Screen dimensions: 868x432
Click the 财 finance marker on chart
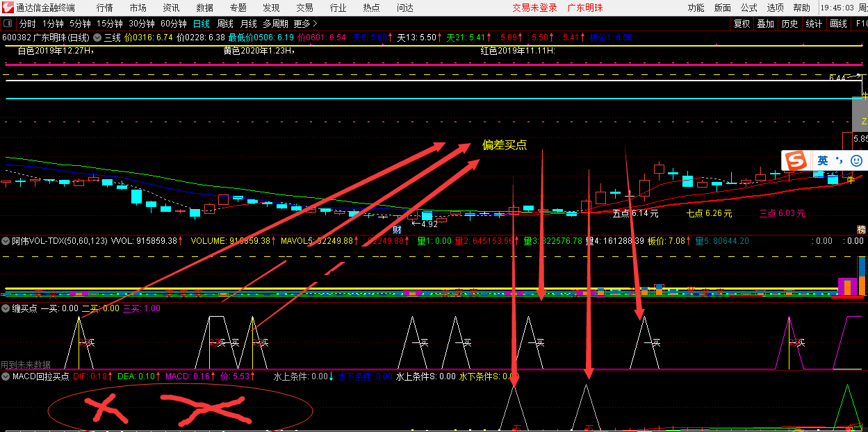[x=398, y=229]
